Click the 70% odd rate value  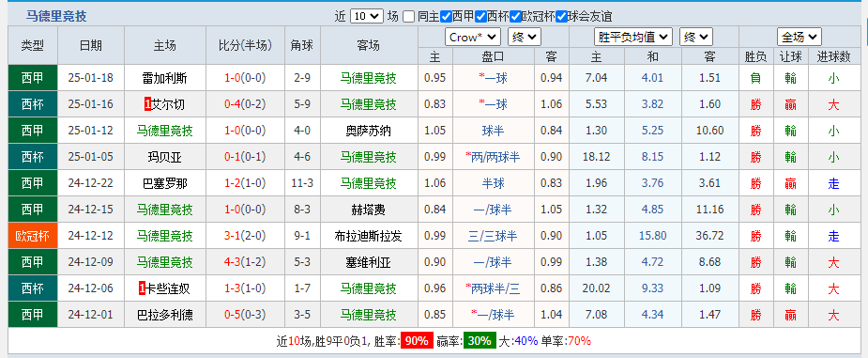coord(579,341)
